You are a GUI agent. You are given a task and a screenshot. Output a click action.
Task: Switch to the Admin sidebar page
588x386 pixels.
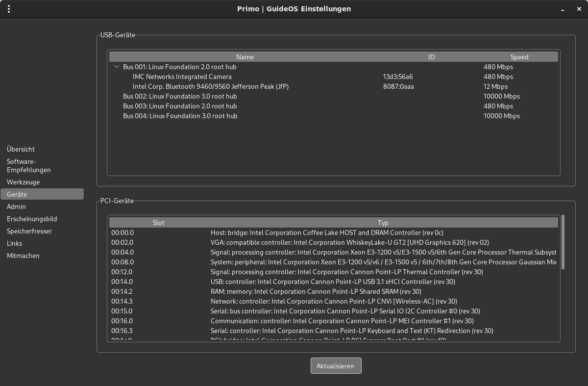[x=17, y=206]
